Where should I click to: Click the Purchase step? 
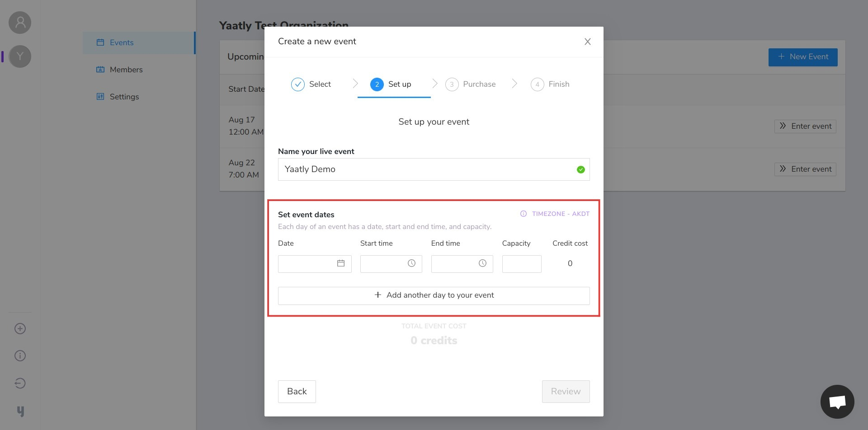470,84
